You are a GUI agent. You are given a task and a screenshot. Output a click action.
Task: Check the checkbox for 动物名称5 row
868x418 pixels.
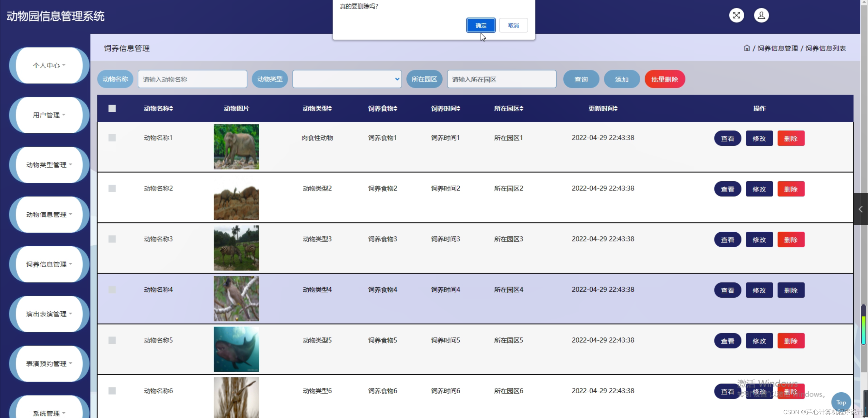[112, 340]
